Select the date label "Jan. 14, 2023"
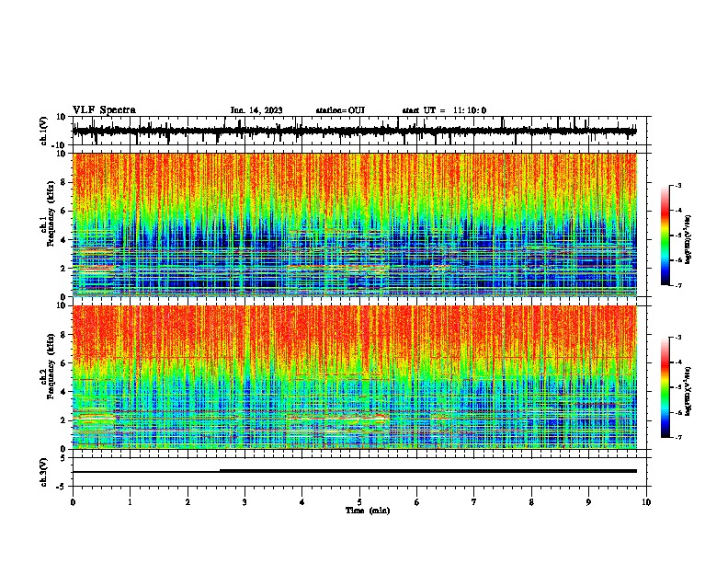This screenshot has width=728, height=563. coord(256,110)
